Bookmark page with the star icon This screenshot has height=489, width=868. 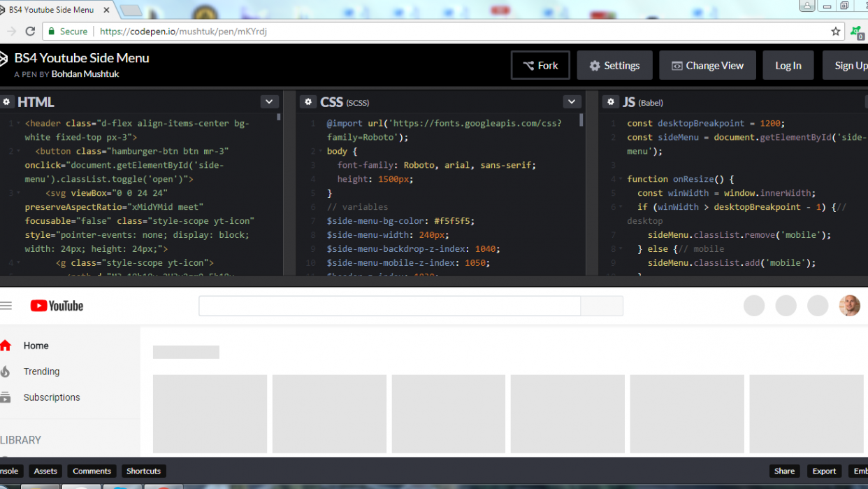835,31
